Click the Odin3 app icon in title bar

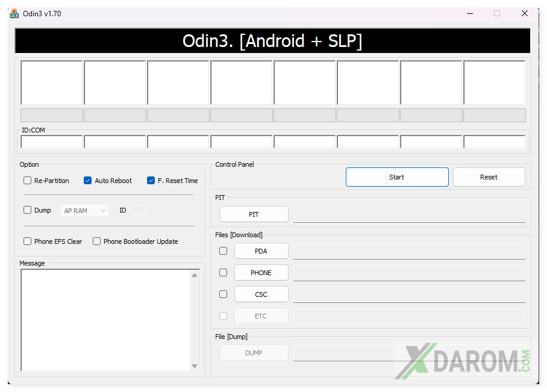tap(14, 13)
